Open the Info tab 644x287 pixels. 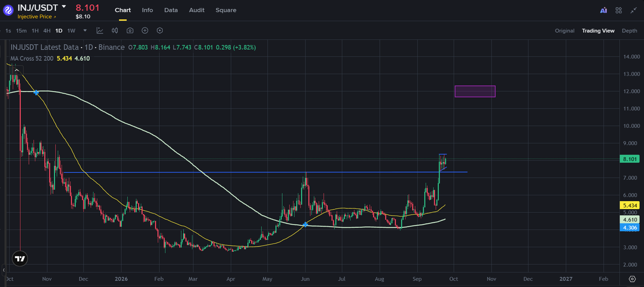(148, 10)
